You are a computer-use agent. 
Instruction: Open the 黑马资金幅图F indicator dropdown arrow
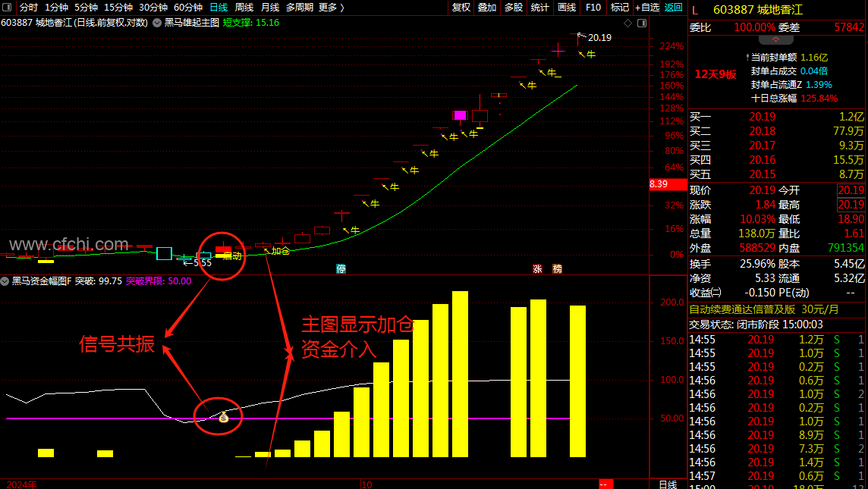click(x=5, y=281)
